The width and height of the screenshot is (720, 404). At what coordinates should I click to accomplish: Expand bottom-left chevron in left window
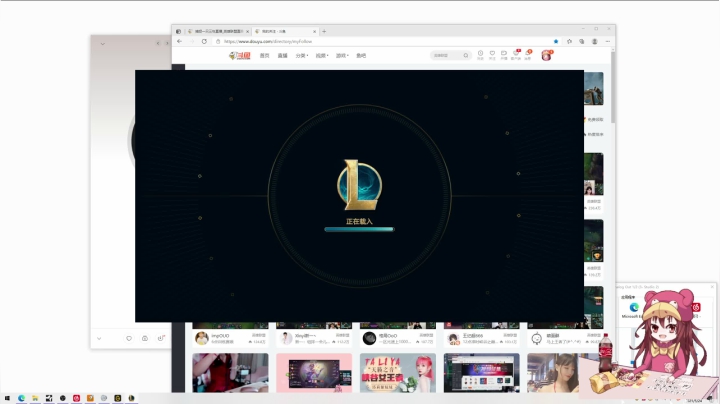[99, 338]
